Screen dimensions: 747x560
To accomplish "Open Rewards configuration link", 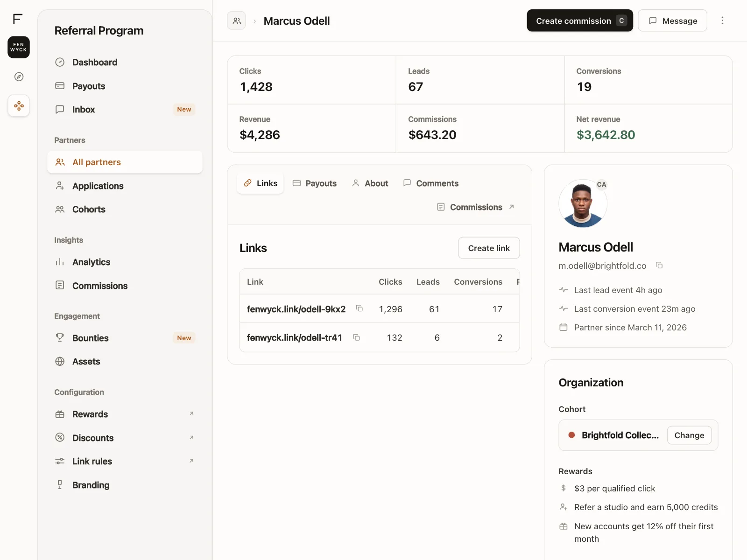I will (x=125, y=414).
